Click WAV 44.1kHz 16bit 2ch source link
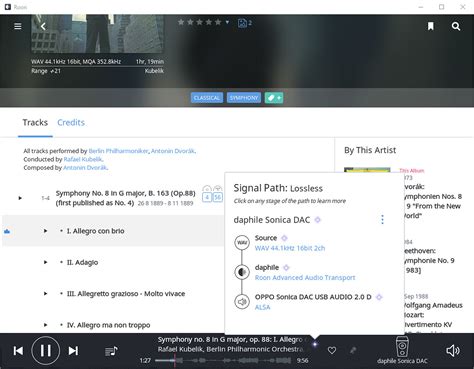Image resolution: width=474 pixels, height=369 pixels. tap(290, 248)
